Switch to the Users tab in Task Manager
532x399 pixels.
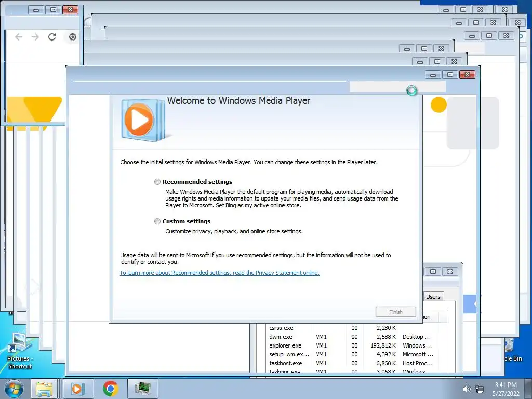point(433,297)
